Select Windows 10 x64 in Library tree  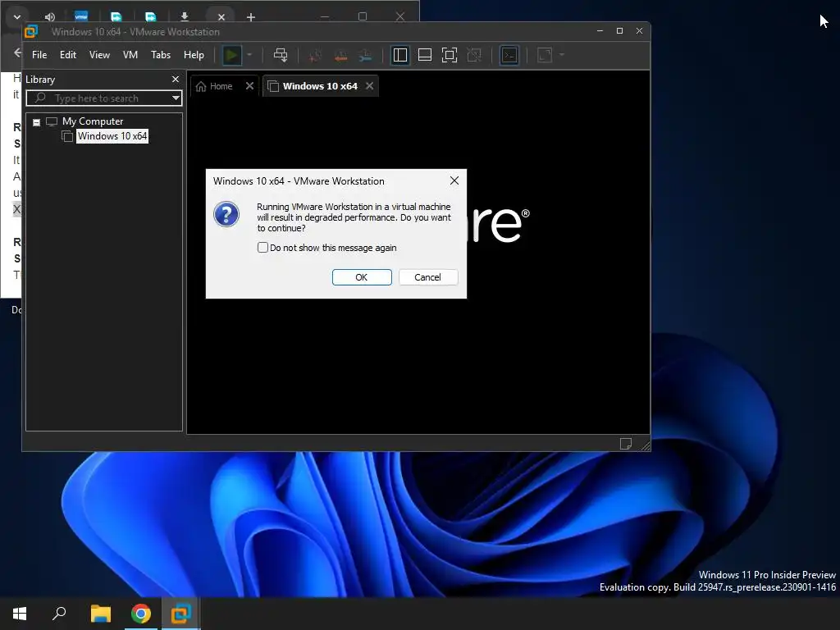(112, 136)
